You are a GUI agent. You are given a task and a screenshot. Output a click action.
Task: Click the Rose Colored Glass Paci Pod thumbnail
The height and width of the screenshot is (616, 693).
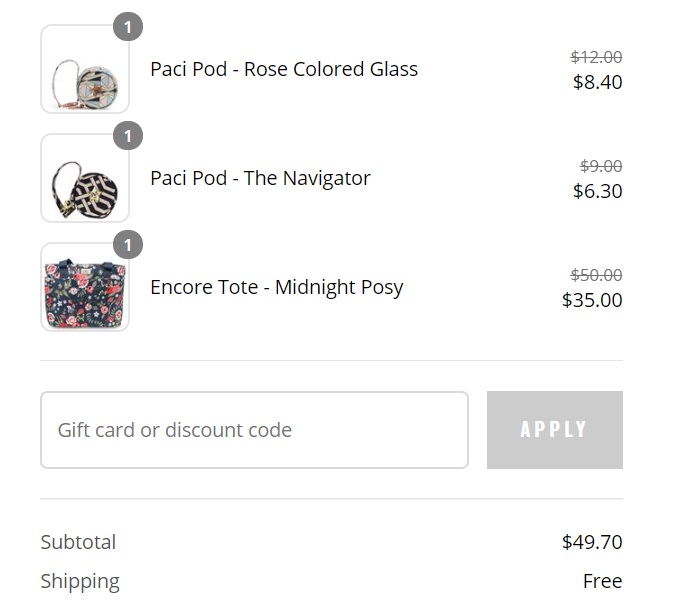coord(85,70)
